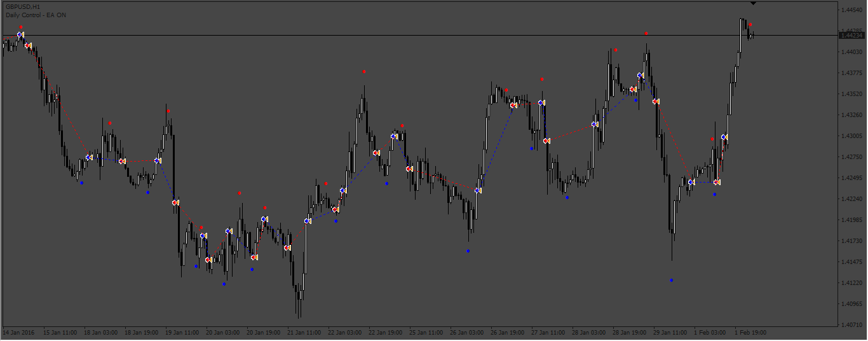Click the 20 Jan 03:00 time axis label
868x341 pixels.
click(223, 333)
